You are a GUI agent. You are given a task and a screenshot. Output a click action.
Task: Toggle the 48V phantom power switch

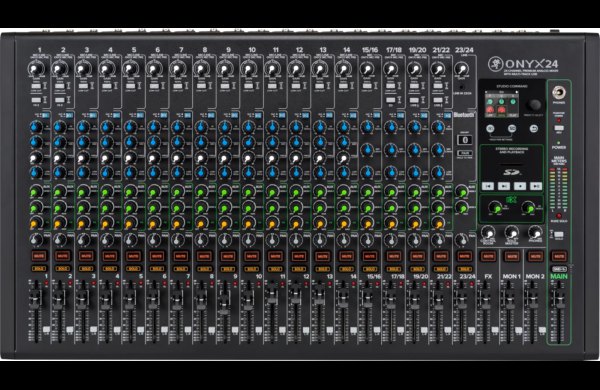pyautogui.click(x=559, y=127)
